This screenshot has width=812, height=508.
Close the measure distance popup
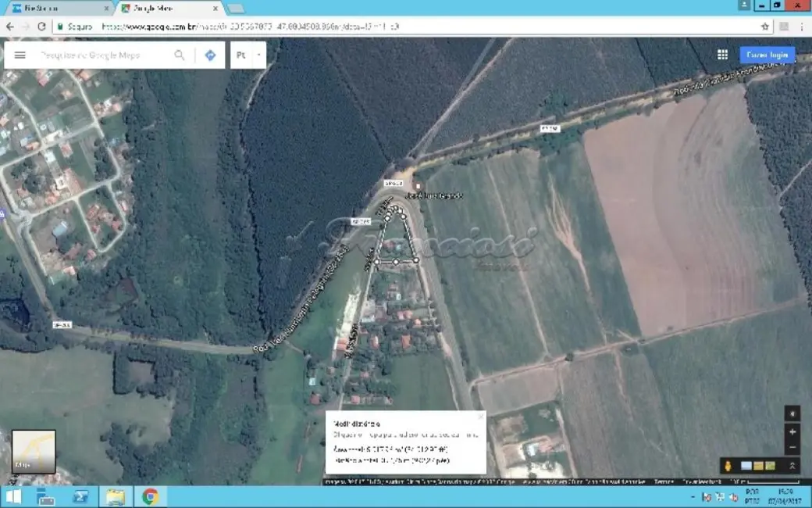click(x=480, y=417)
